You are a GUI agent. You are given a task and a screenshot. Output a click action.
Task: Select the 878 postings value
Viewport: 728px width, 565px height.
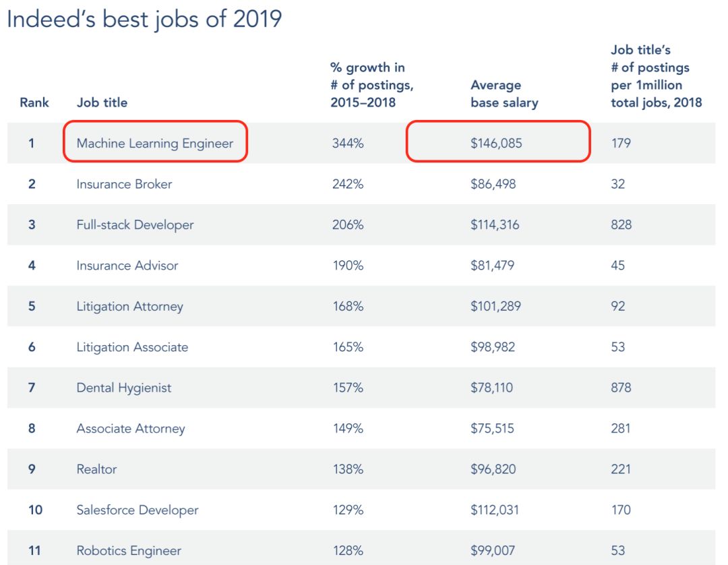(621, 388)
